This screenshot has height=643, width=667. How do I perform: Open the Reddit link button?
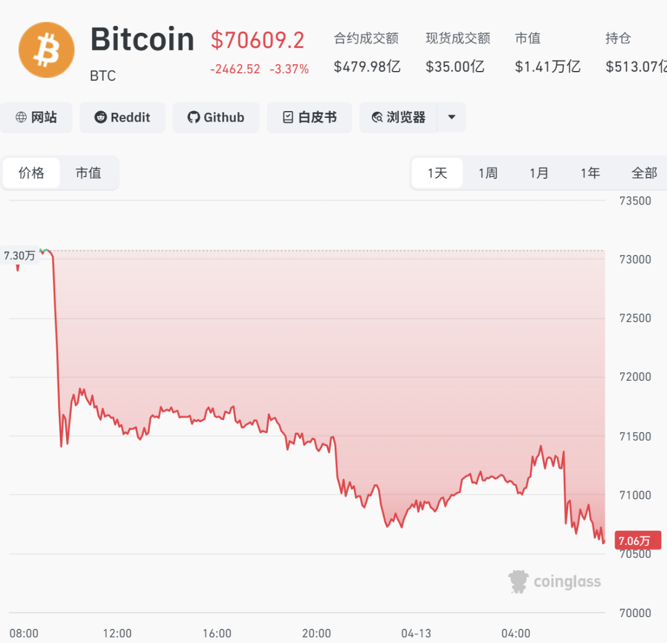122,117
